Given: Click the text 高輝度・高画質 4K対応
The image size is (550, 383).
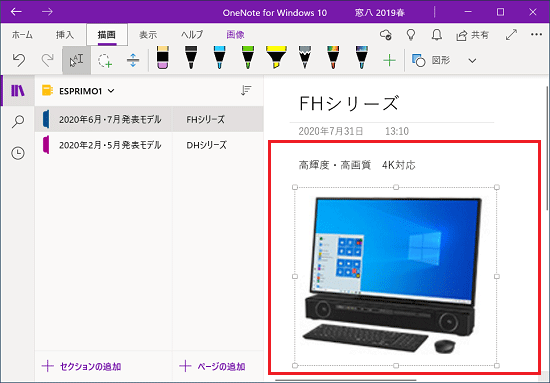Looking at the screenshot, I should point(357,165).
